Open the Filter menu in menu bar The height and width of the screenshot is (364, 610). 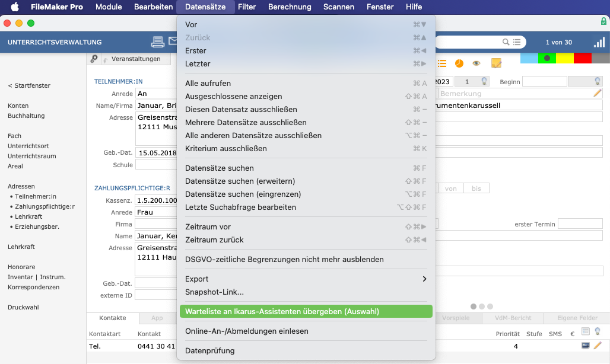point(247,7)
